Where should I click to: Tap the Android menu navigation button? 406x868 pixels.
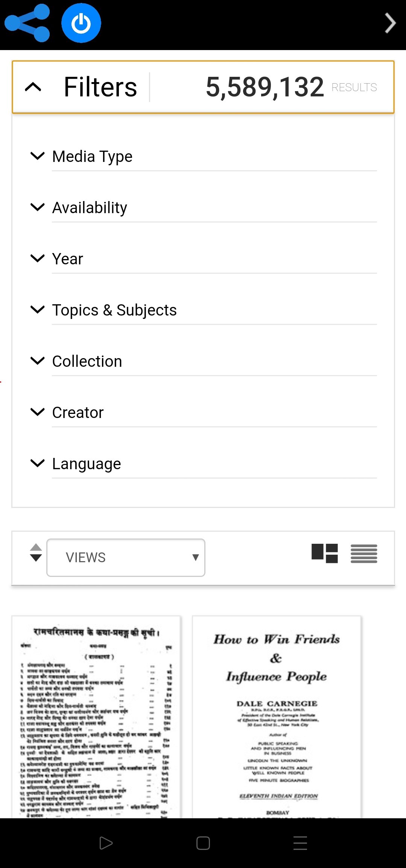pos(300,843)
